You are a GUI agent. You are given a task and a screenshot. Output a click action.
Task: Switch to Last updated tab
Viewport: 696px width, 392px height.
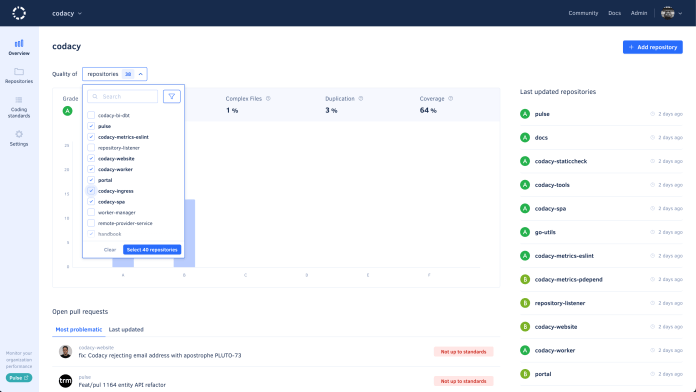point(126,329)
